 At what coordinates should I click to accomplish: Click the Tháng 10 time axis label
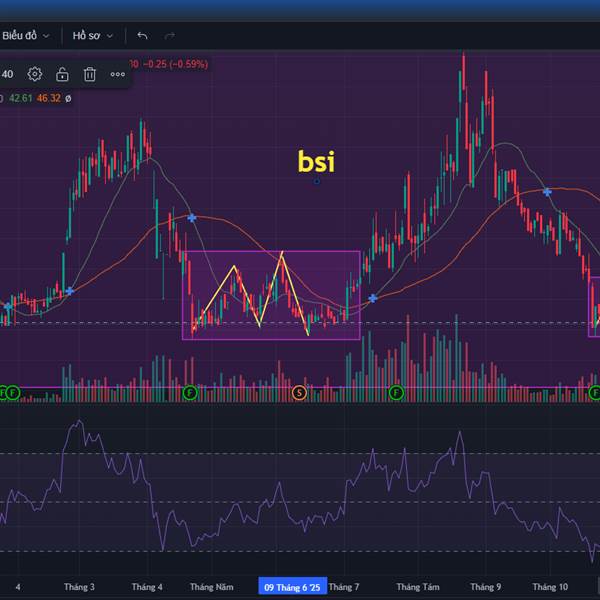coord(550,587)
